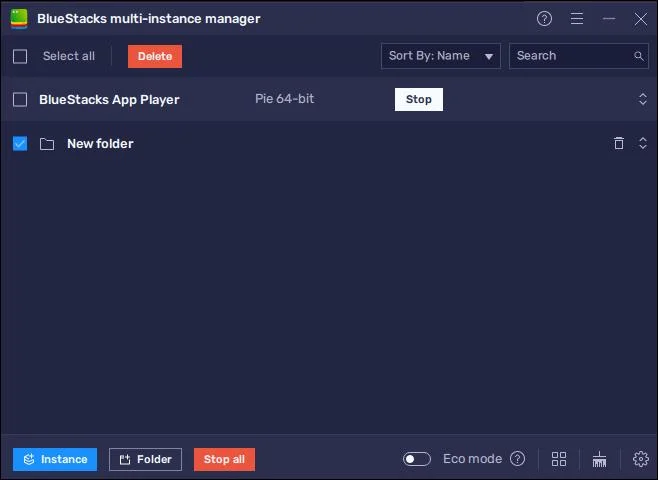Click the 'Eco mode' label text
The image size is (658, 480).
(473, 459)
